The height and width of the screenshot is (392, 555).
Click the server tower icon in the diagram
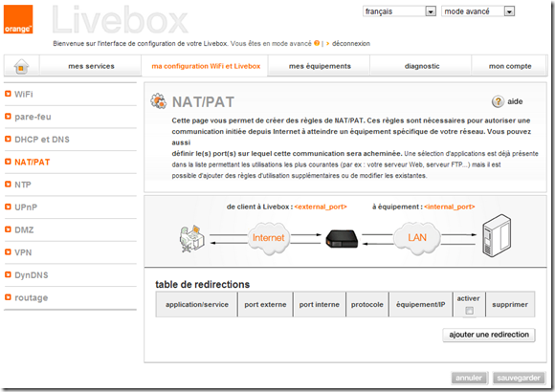pos(497,235)
